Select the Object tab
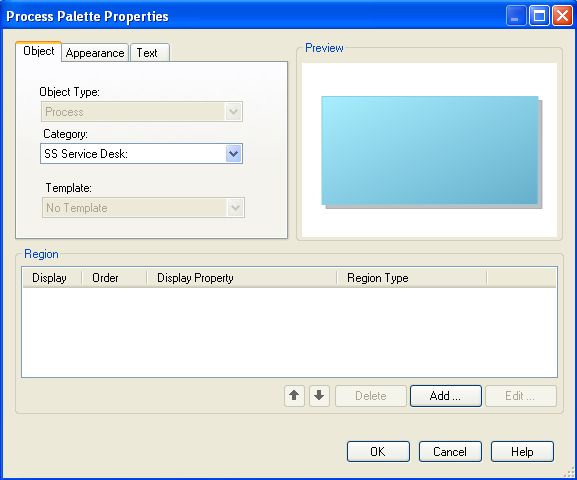This screenshot has width=577, height=480. coord(38,52)
